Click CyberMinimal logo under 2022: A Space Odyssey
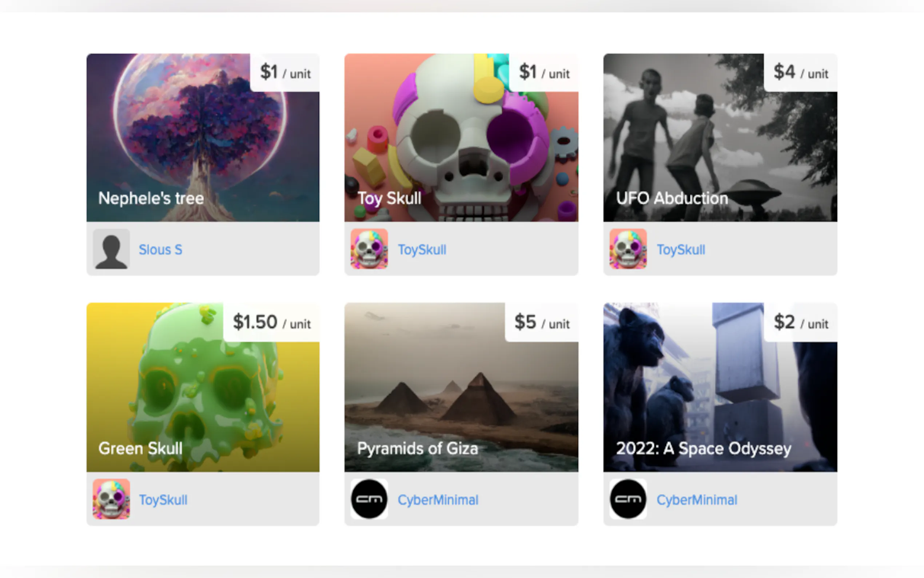This screenshot has width=924, height=578. (628, 499)
